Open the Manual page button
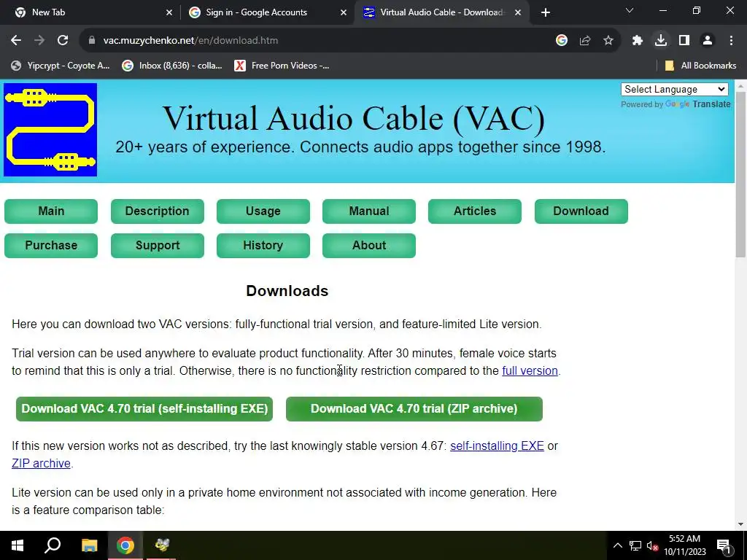 click(368, 211)
